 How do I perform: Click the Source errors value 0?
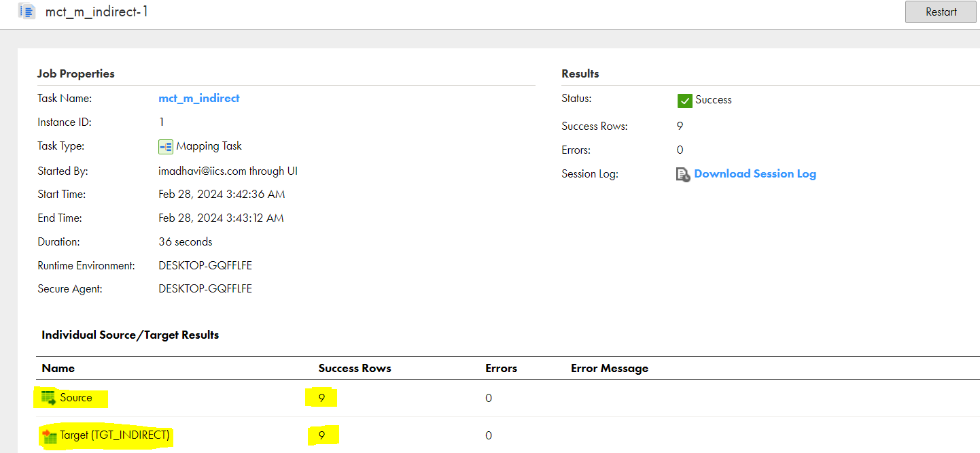point(489,398)
